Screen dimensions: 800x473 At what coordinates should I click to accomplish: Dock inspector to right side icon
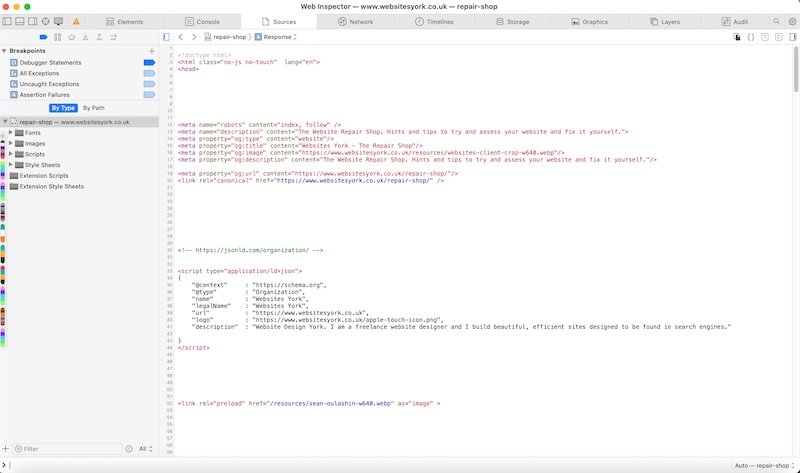32,21
